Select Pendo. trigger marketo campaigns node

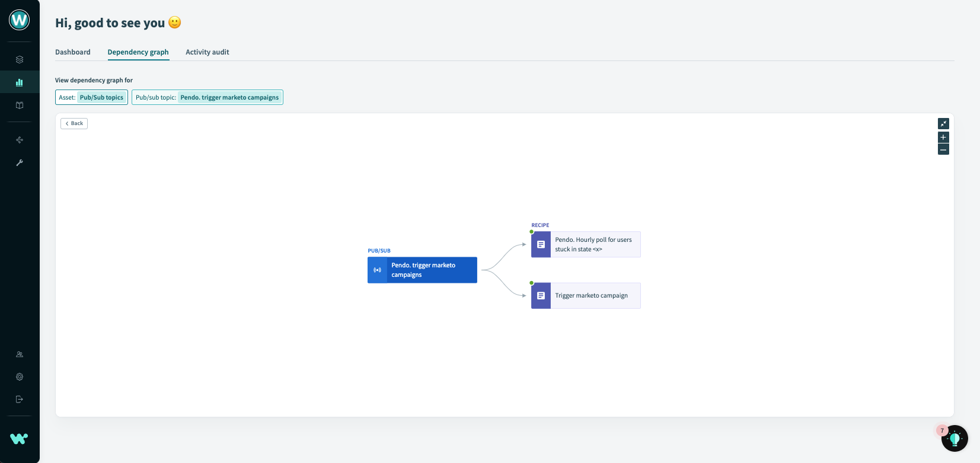(422, 270)
